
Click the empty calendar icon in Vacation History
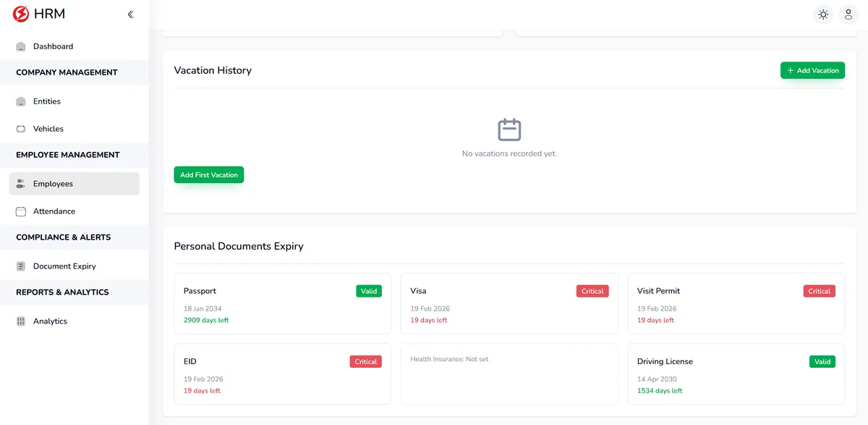[509, 130]
